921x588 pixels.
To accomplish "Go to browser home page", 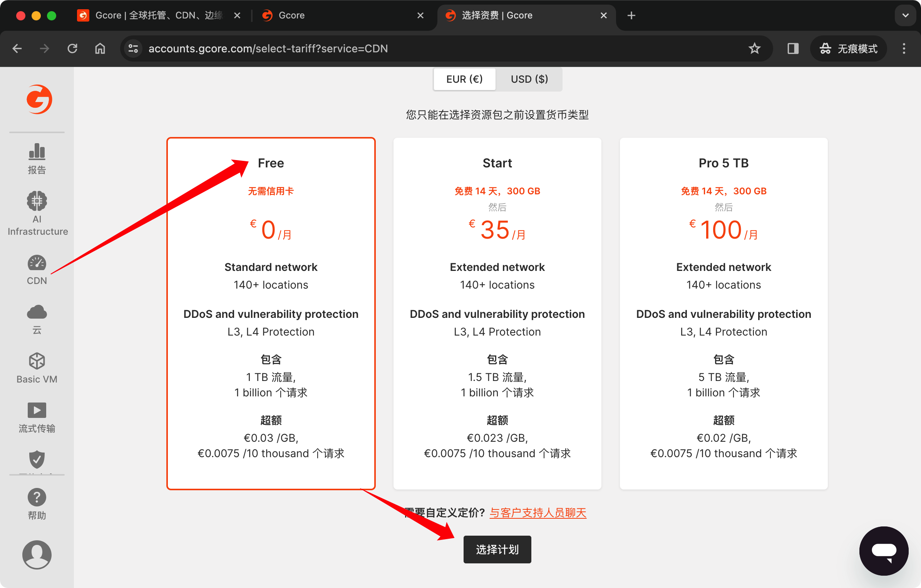I will point(100,48).
